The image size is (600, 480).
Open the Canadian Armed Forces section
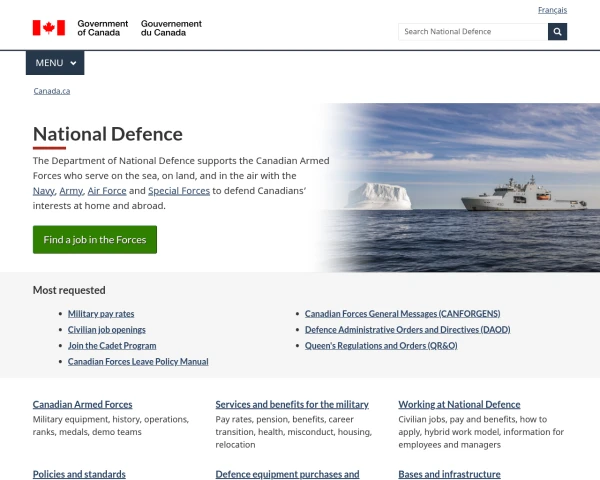point(83,405)
